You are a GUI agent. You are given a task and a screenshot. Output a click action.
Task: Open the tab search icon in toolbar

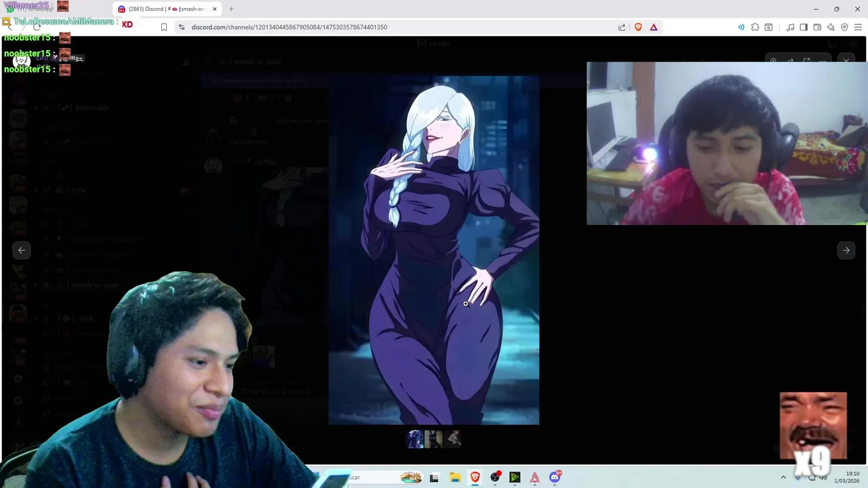(768, 27)
